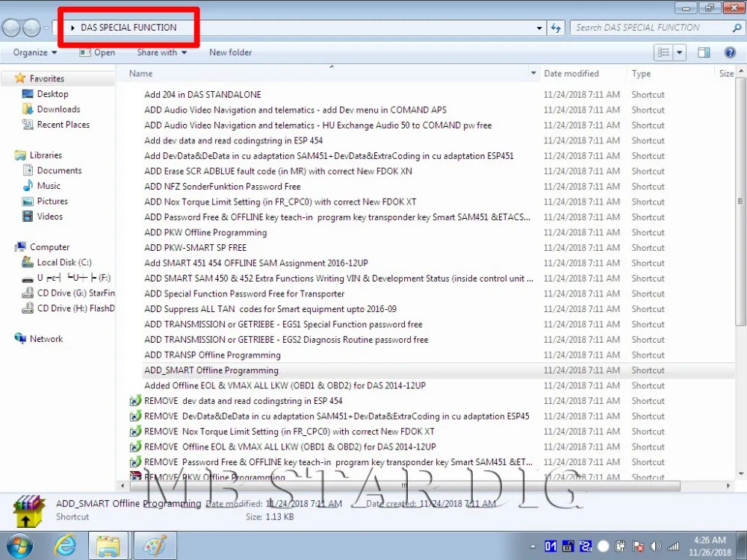
Task: Sort by the Name column header
Action: [x=141, y=73]
